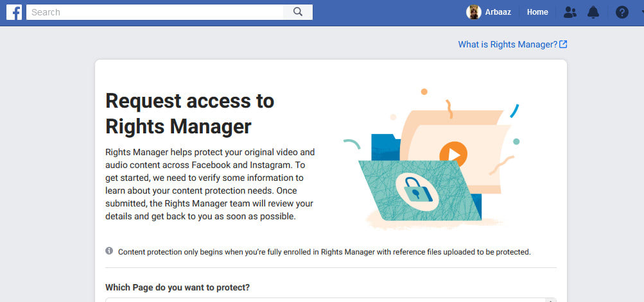
Task: Open the Arbaaz profile name link
Action: (499, 12)
